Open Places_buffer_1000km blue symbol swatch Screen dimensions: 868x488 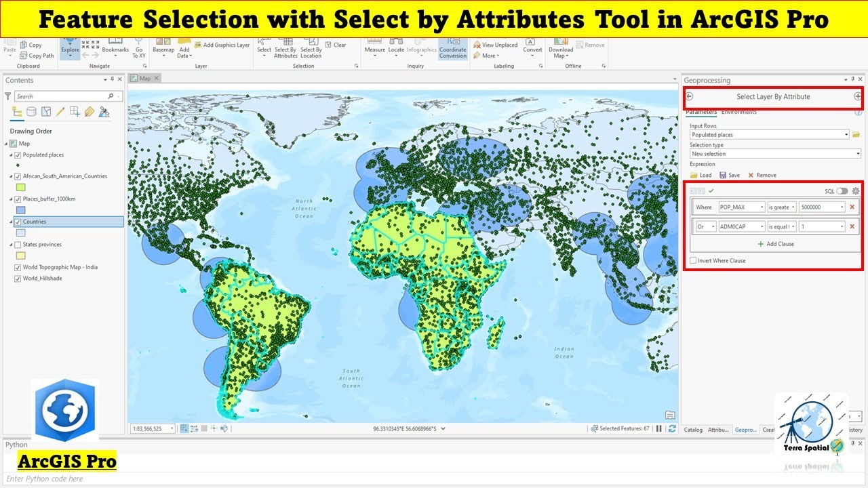click(x=21, y=210)
